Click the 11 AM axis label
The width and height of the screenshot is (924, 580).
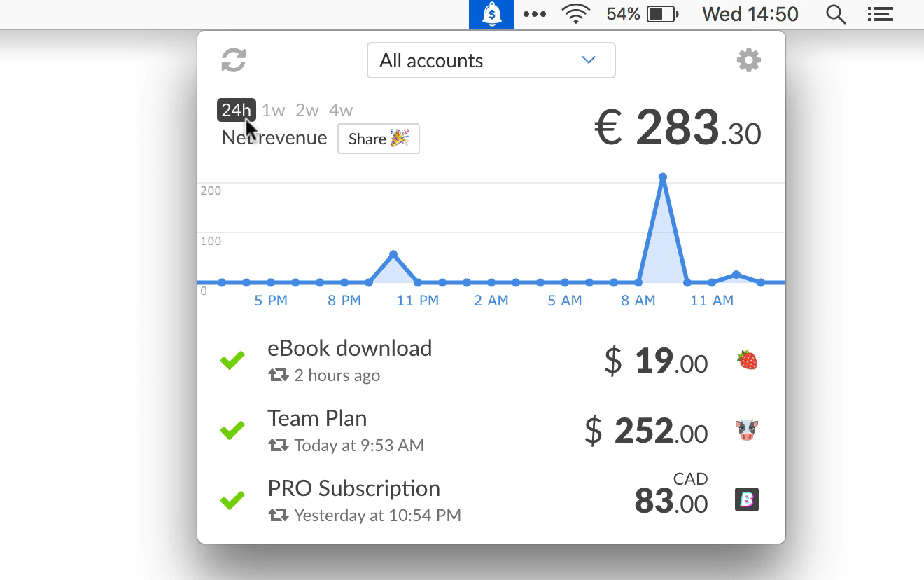[x=712, y=301]
